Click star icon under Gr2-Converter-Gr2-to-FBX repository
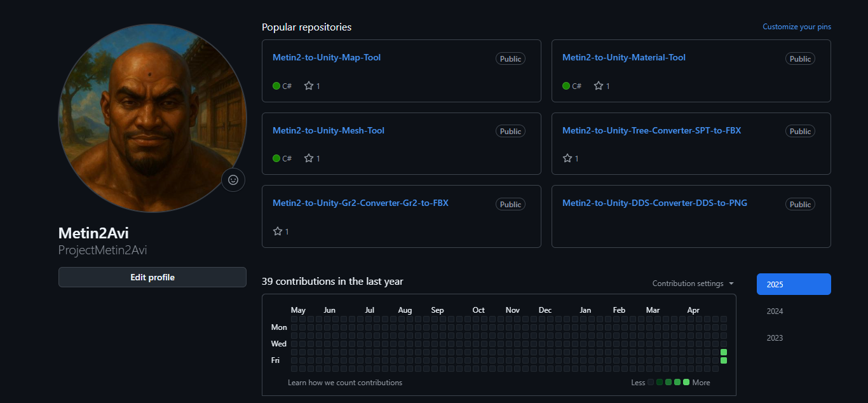868x403 pixels. click(x=278, y=231)
